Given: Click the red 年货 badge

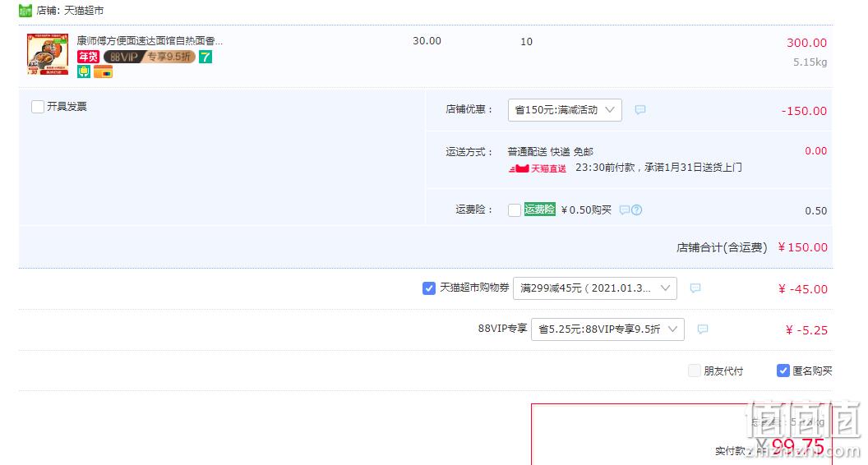Looking at the screenshot, I should [88, 57].
